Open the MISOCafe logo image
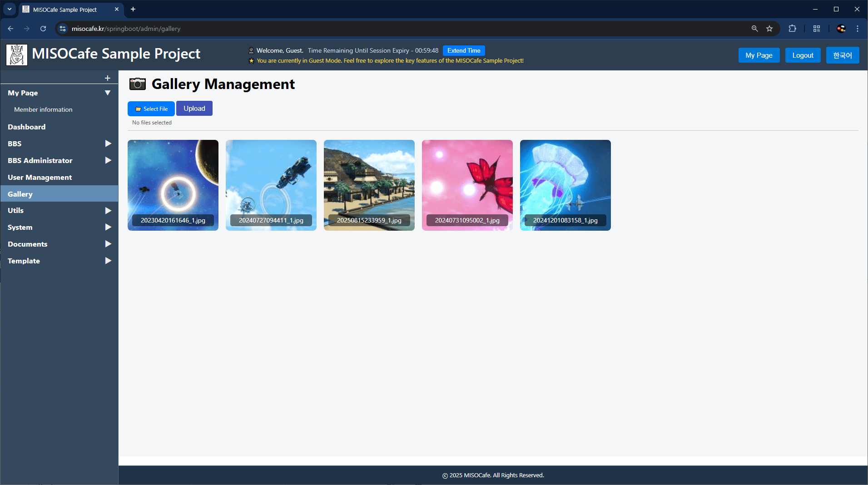The height and width of the screenshot is (485, 868). point(16,54)
